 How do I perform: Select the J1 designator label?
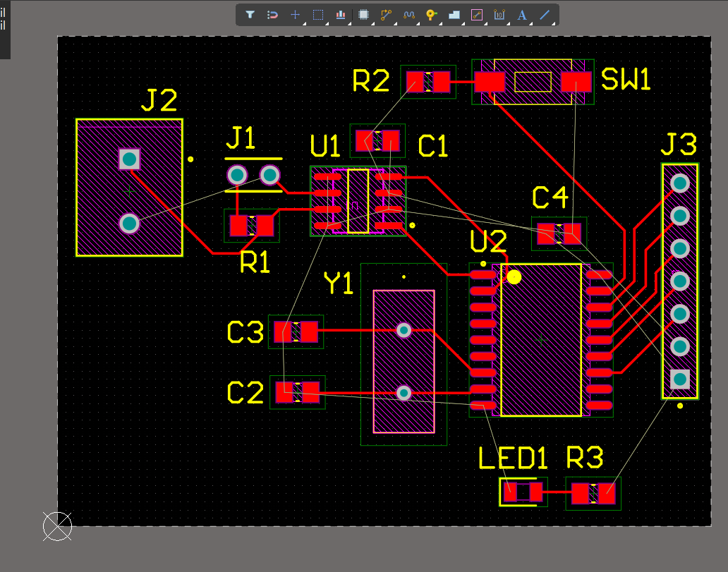tap(241, 138)
